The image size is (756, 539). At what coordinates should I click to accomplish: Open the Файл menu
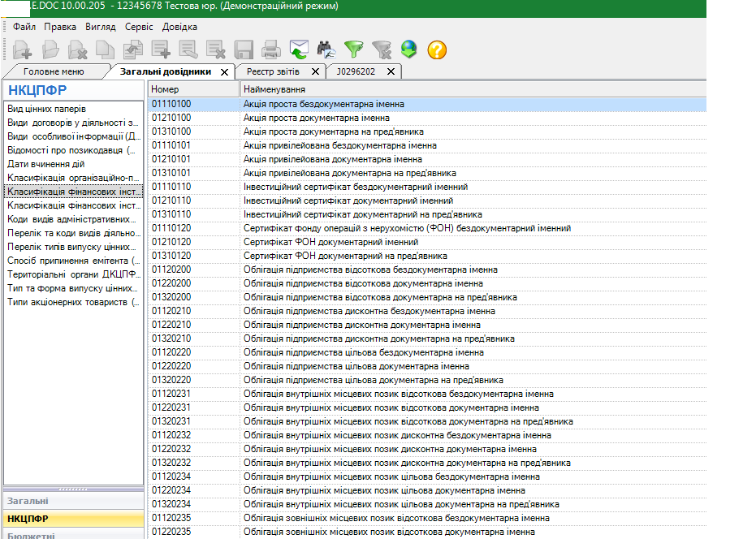(x=24, y=27)
